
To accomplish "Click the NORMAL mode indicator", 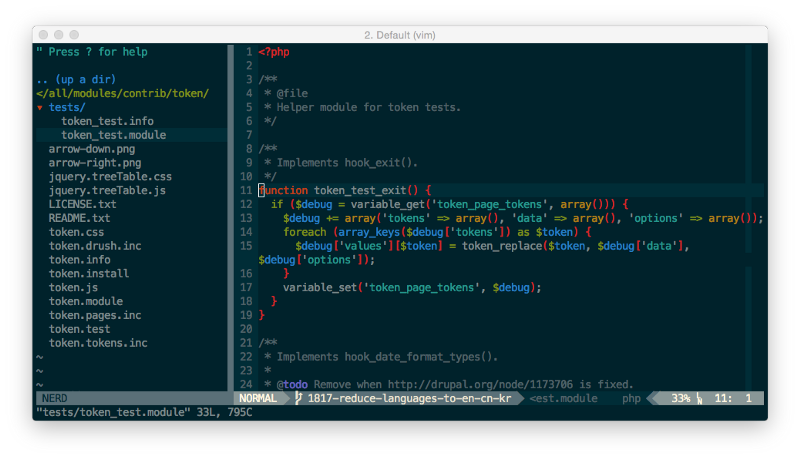I will [258, 398].
